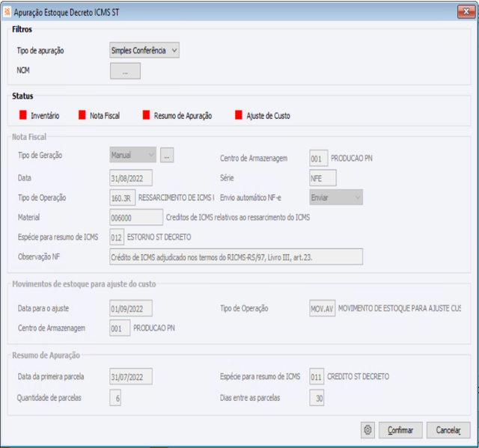
Task: Click the red Inventário status indicator
Action: (23, 115)
